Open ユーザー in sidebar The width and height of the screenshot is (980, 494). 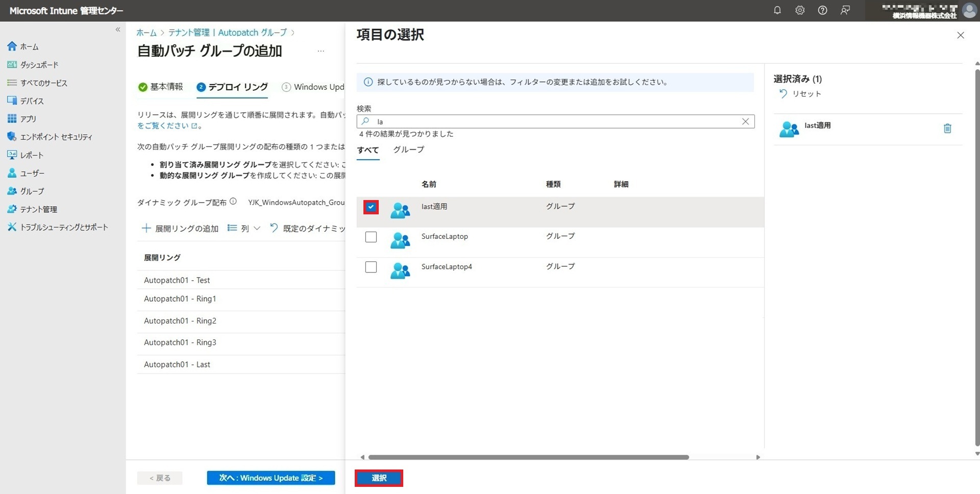[26, 173]
